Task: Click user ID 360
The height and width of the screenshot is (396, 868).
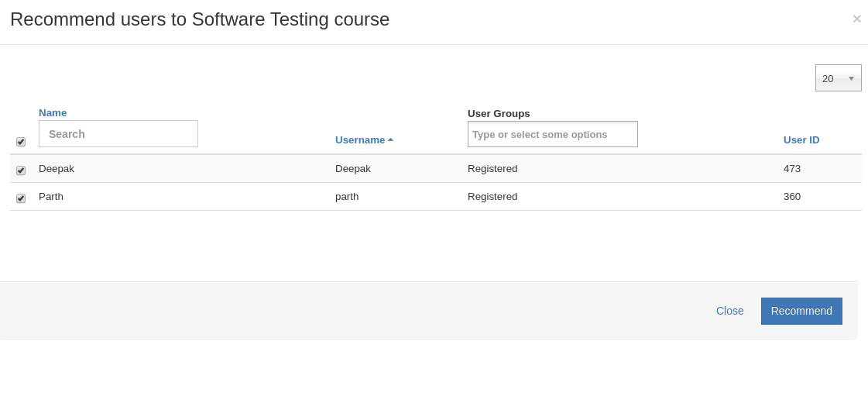Action: 792,197
